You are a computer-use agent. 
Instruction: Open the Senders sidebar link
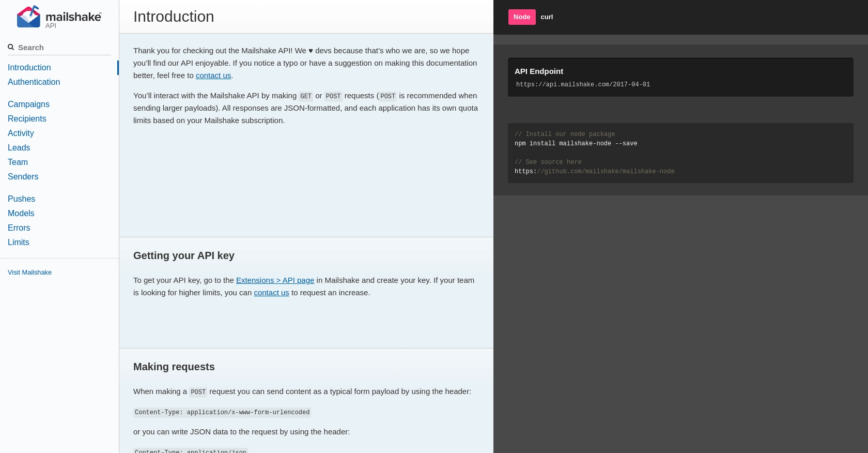click(x=23, y=177)
